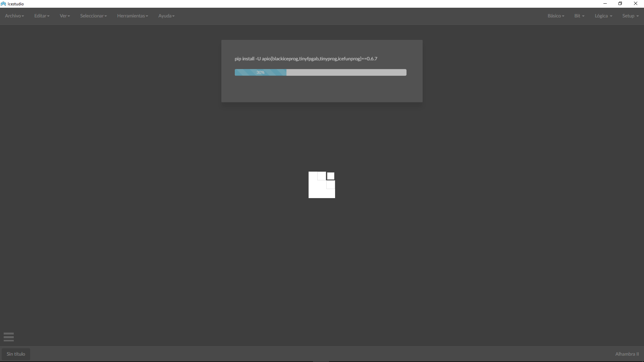Click the Icestudio loading logo in the canvas
The height and width of the screenshot is (362, 644).
pos(322,185)
